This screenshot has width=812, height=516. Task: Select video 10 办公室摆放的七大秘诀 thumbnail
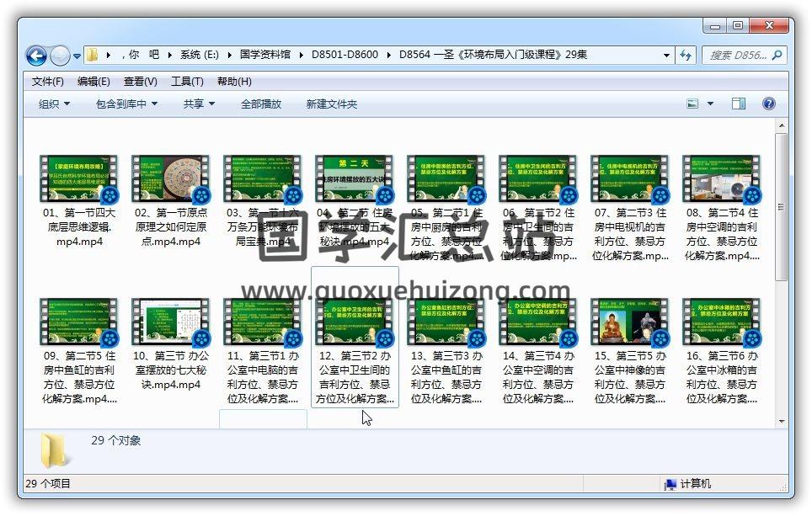(171, 321)
